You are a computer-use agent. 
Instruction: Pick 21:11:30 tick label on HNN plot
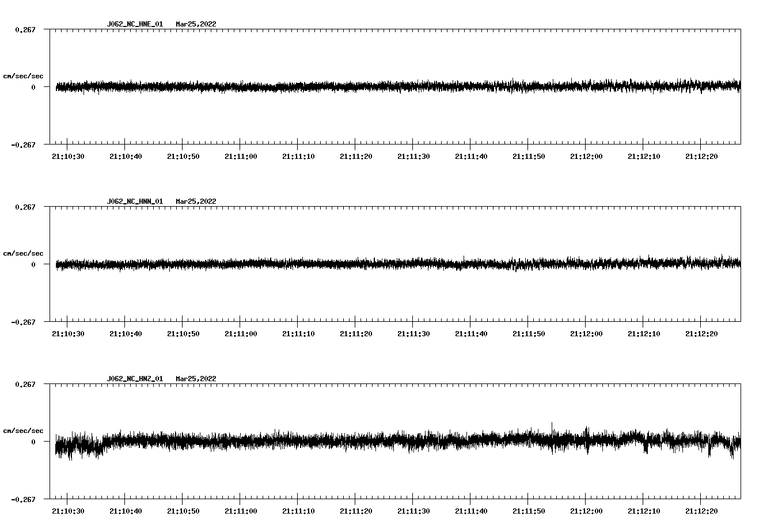click(413, 334)
